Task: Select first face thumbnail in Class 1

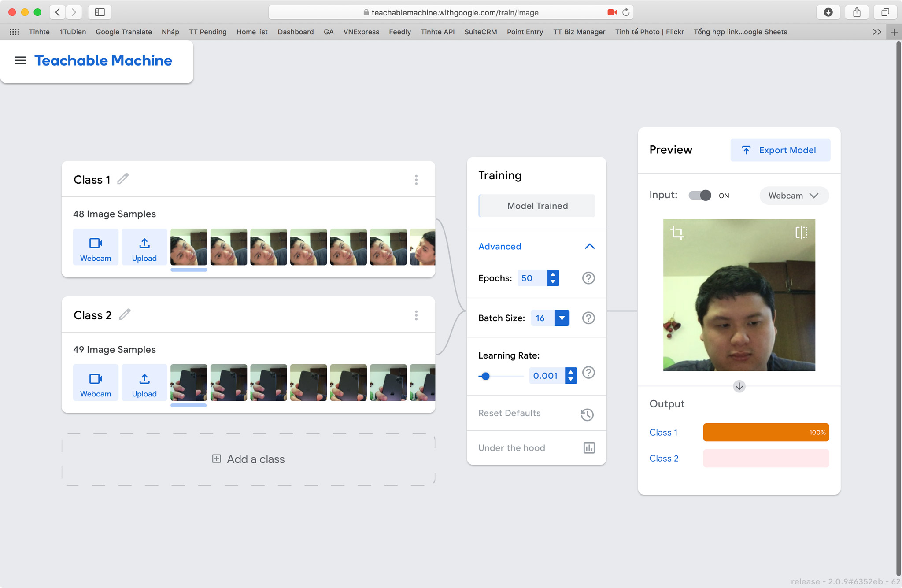Action: tap(189, 247)
